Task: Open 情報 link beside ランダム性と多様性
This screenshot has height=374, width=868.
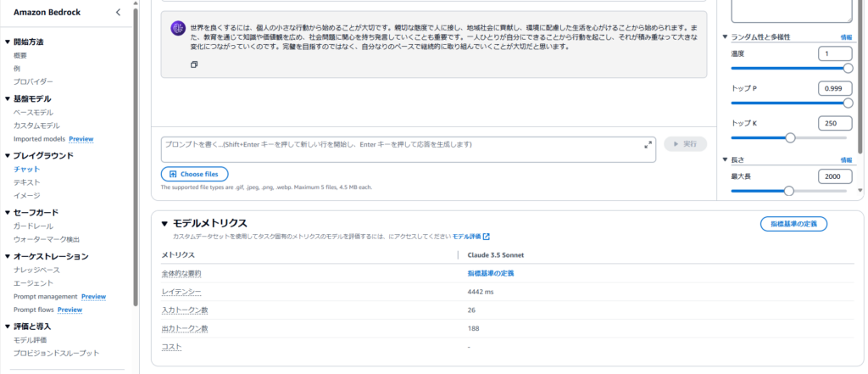Action: tap(846, 37)
